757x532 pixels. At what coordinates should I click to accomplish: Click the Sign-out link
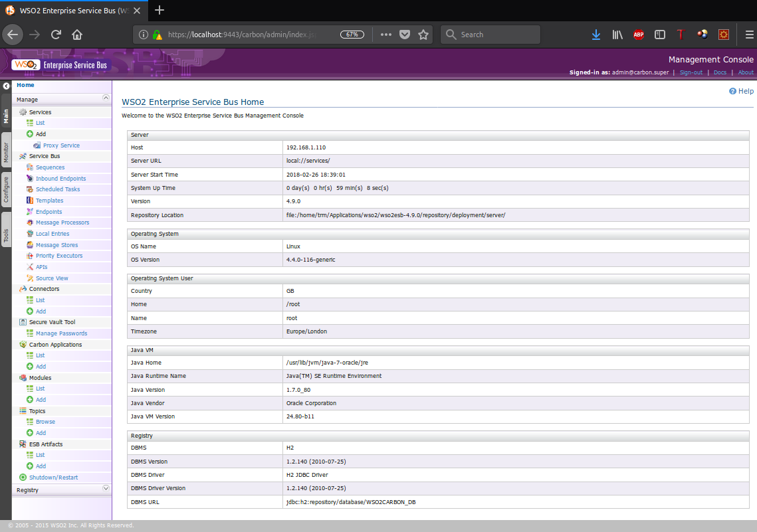pos(691,72)
